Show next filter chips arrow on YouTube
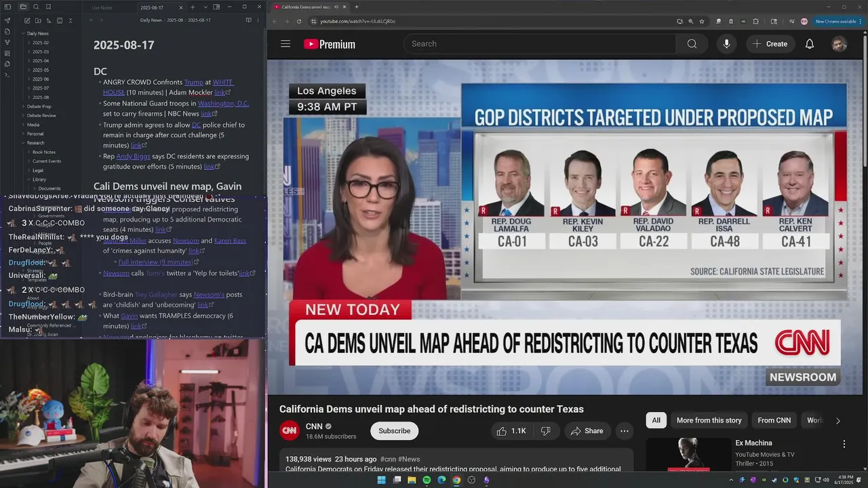 (837, 420)
